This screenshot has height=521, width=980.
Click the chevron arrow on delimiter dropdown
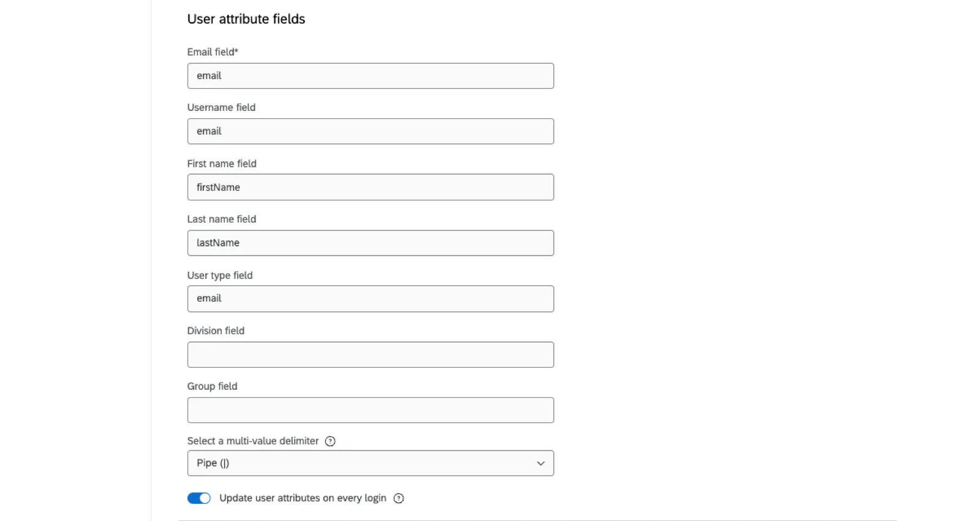coord(541,463)
